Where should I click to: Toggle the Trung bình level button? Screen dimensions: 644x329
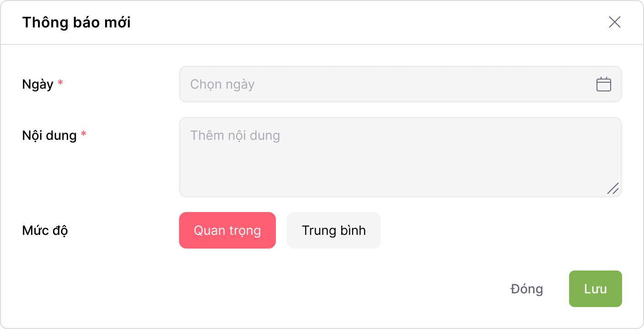[333, 230]
